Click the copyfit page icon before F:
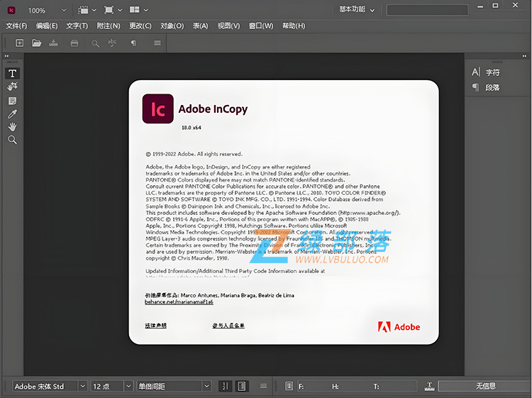 coord(289,386)
